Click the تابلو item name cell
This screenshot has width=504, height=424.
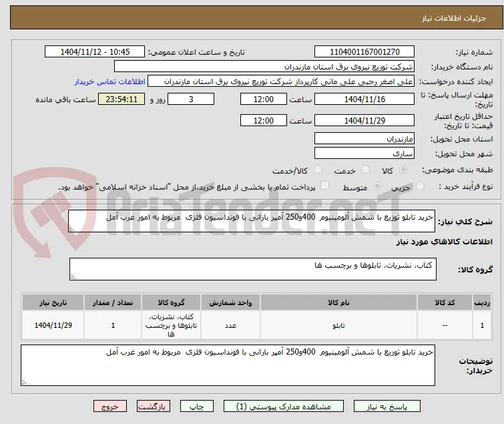click(x=339, y=325)
